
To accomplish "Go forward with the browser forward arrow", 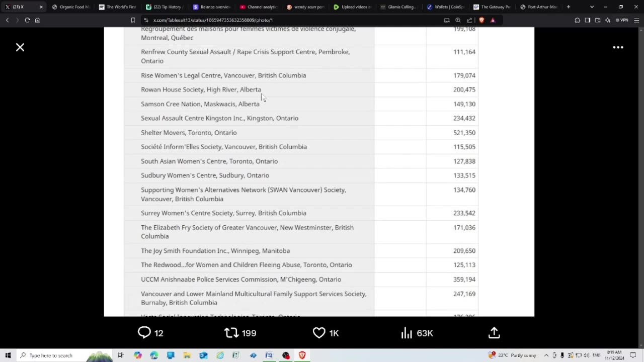I will click(x=17, y=20).
